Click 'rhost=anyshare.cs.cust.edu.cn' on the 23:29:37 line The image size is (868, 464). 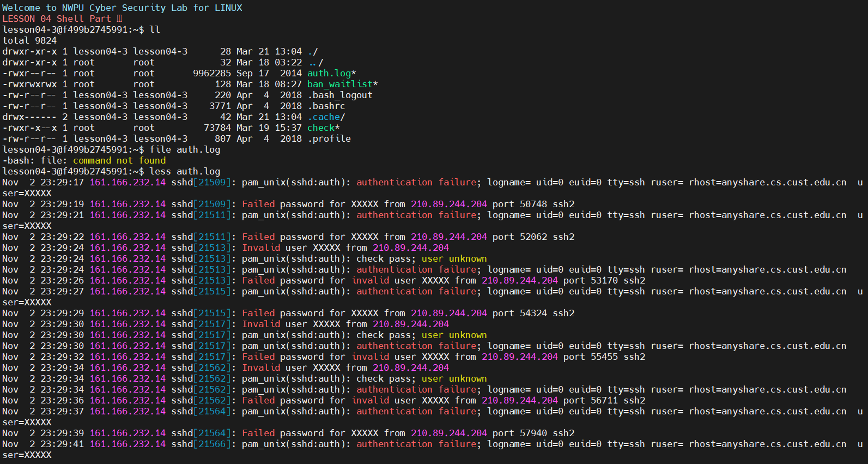tap(768, 411)
